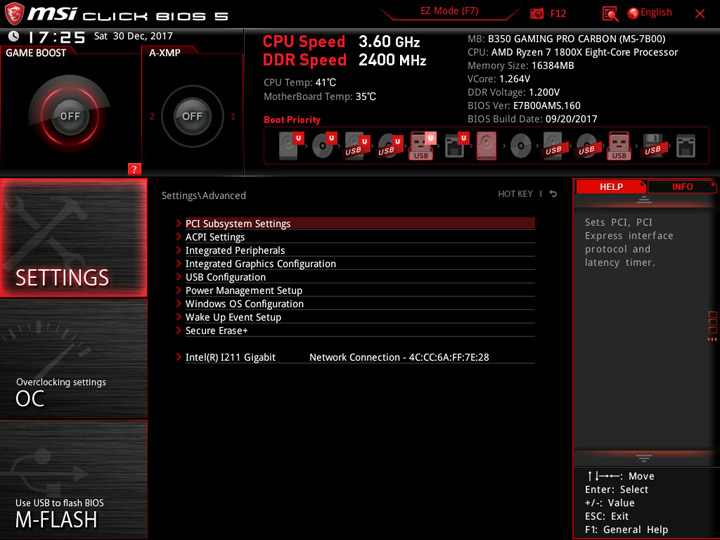The width and height of the screenshot is (720, 540).
Task: Select the UEFI USB CD/DVD boot device
Action: pos(390,146)
